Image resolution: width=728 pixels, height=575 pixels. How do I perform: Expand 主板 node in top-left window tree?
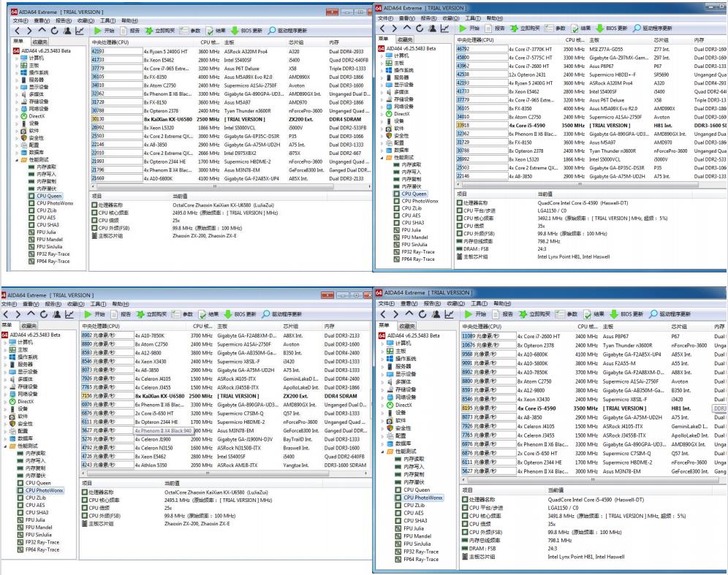pyautogui.click(x=17, y=66)
